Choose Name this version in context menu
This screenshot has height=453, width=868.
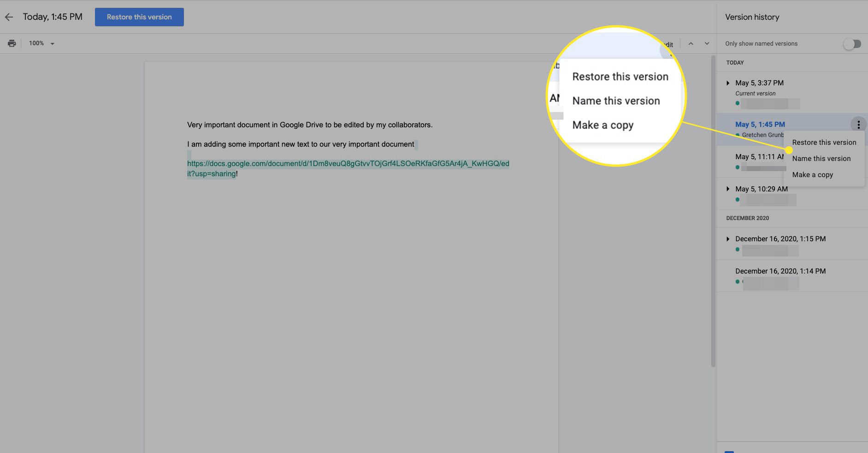pos(824,159)
